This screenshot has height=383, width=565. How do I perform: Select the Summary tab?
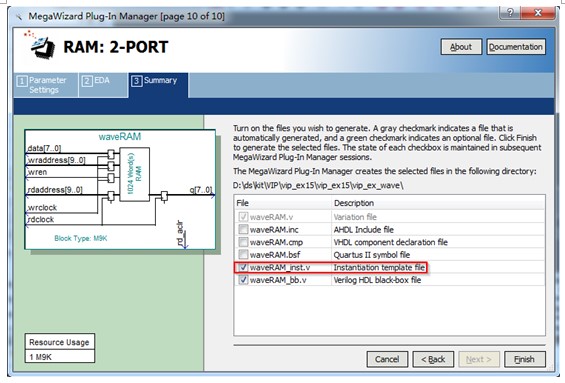(158, 85)
